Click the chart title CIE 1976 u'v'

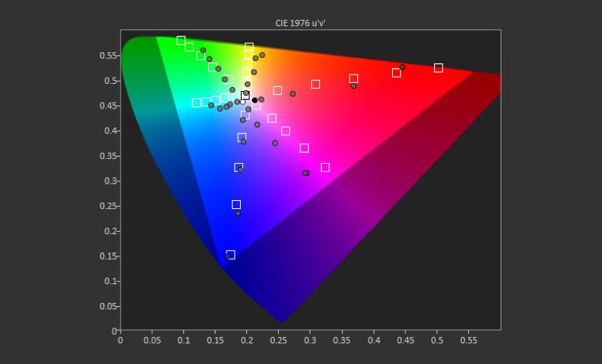click(300, 23)
